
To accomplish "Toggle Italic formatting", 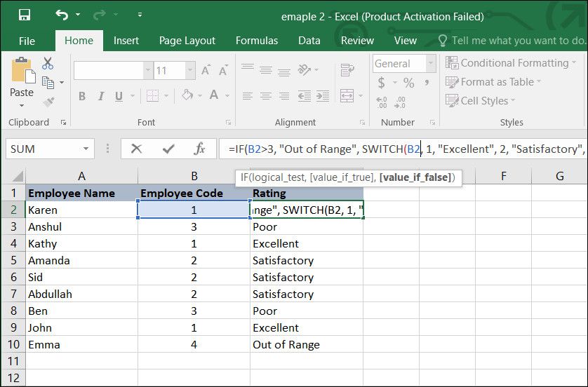I will pos(100,97).
